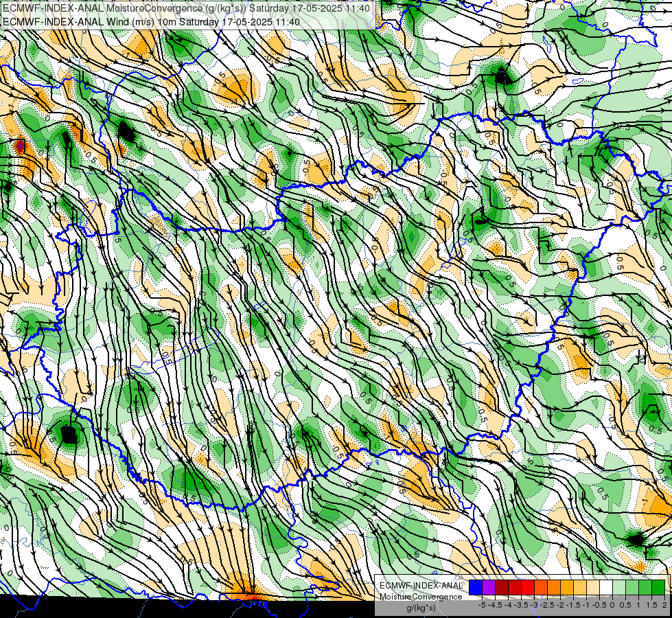Click the 2 tick value at legend end
The image size is (672, 618).
pos(664,605)
